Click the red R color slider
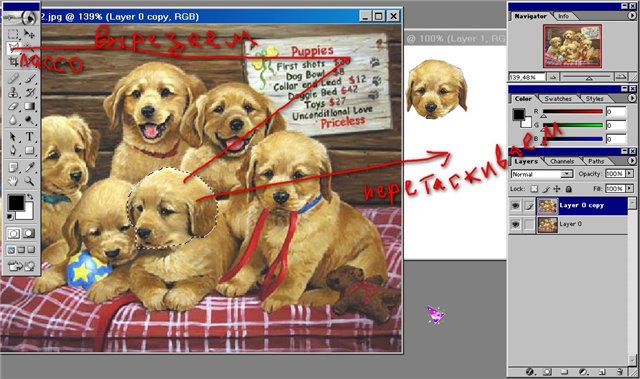This screenshot has width=640, height=379. pos(572,112)
